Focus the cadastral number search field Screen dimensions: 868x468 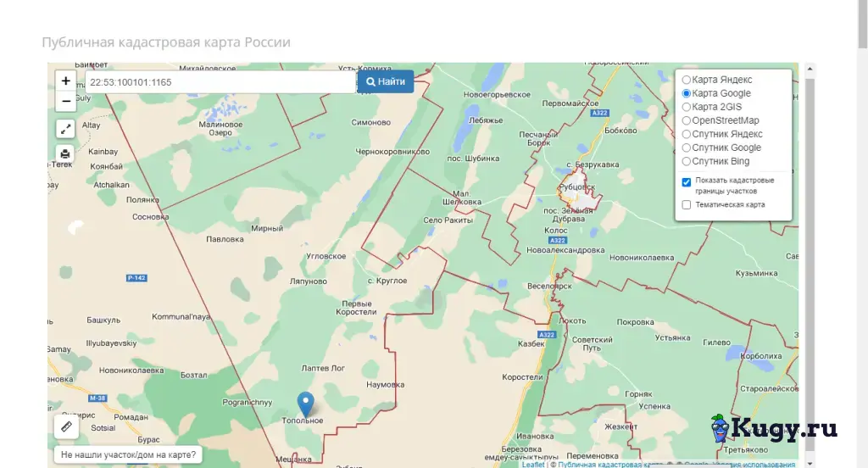(220, 82)
